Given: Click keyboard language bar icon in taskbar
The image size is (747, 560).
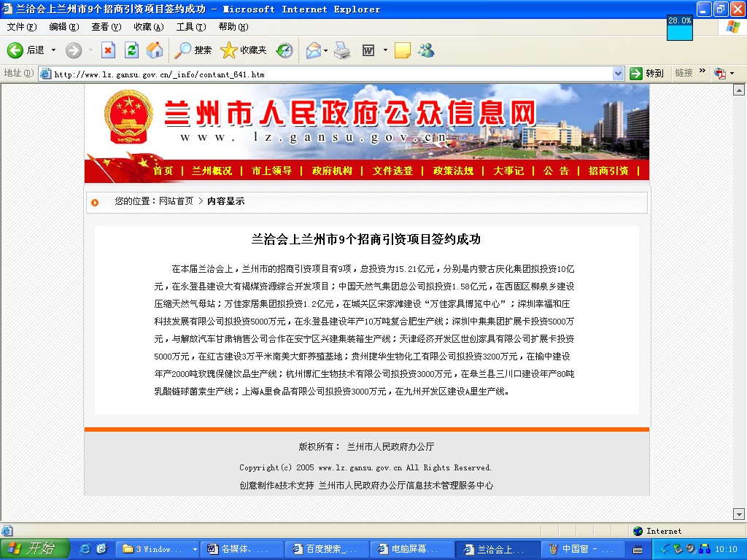Looking at the screenshot, I should [638, 550].
